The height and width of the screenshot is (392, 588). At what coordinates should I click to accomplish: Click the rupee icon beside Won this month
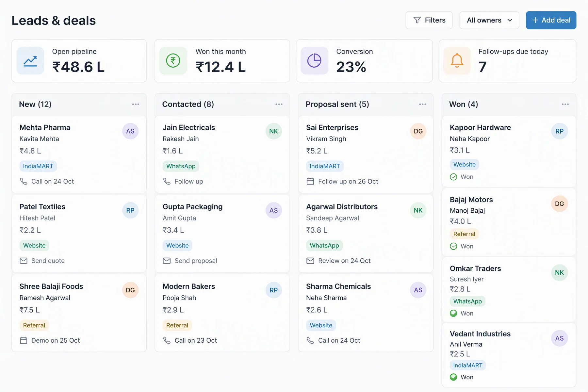pos(173,61)
